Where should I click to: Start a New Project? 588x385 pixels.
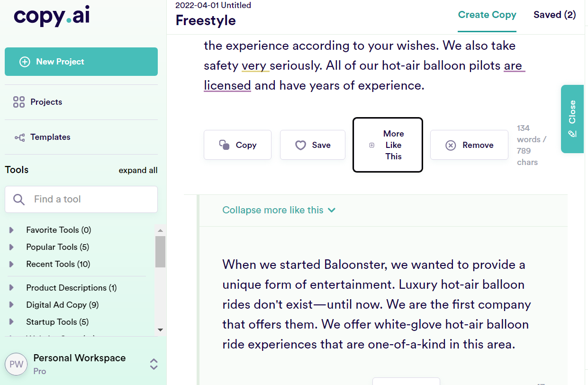[x=81, y=61]
